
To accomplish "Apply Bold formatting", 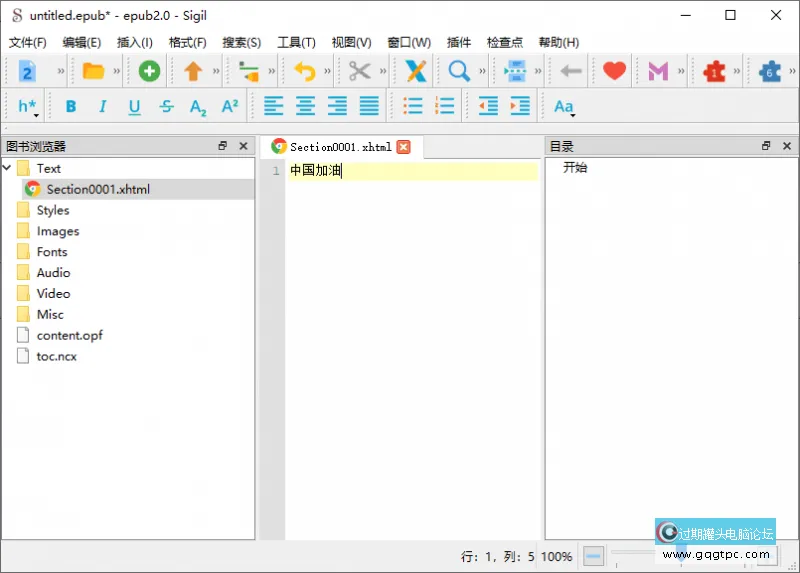I will (71, 106).
